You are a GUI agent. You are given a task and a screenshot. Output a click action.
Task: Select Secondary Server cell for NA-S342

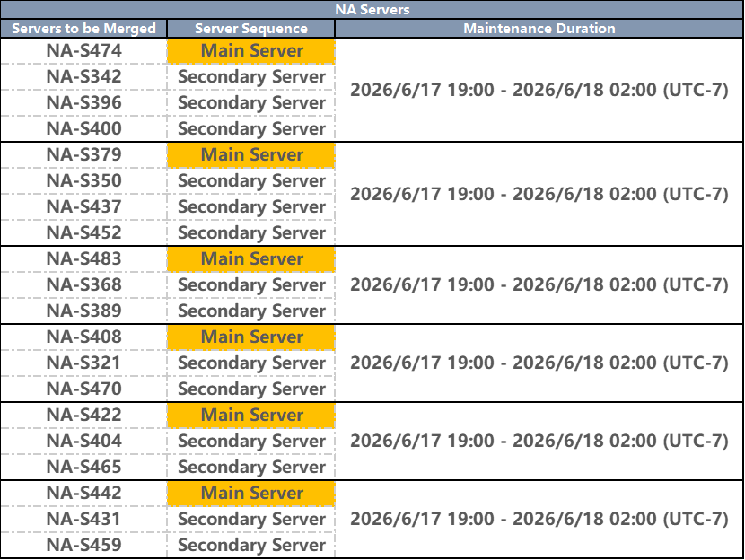pos(251,77)
